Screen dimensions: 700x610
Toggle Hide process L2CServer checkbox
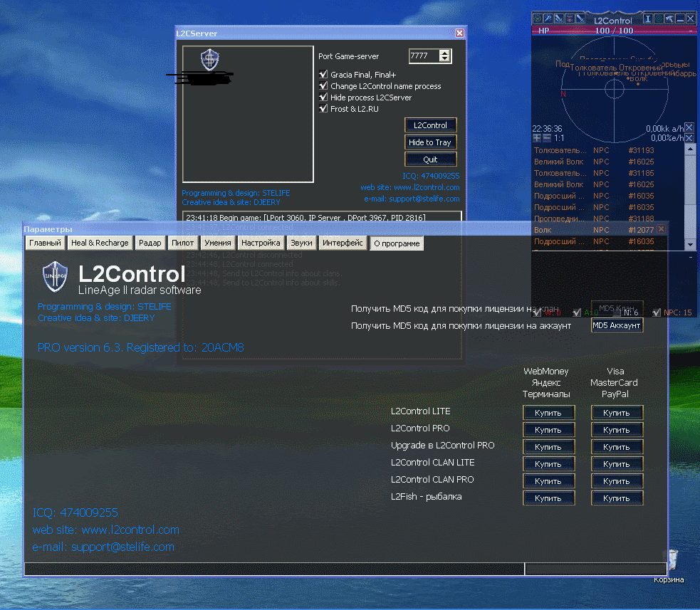point(323,97)
